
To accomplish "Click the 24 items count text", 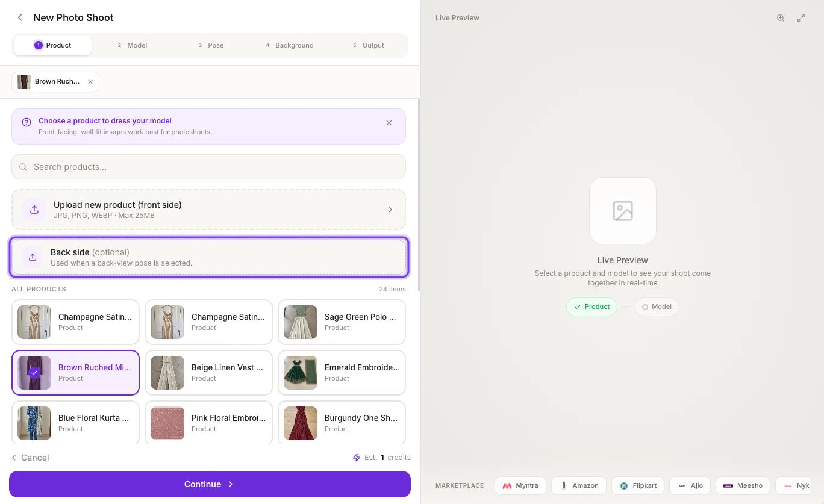I will (392, 289).
